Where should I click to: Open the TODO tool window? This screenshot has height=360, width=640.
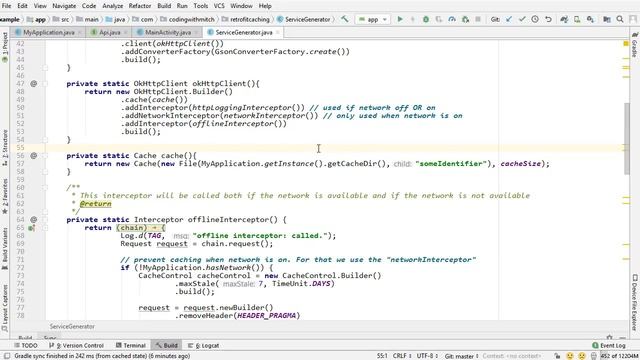26,345
